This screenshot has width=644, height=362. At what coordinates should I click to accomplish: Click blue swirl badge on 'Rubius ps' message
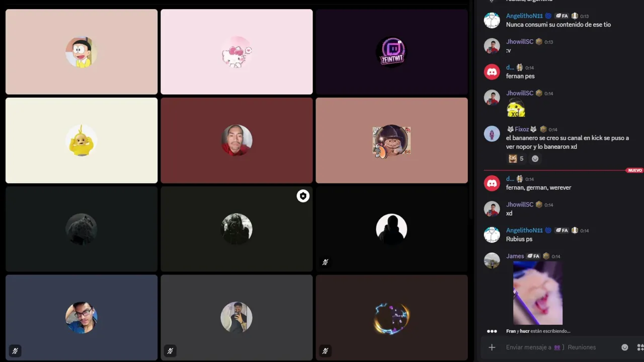[548, 230]
